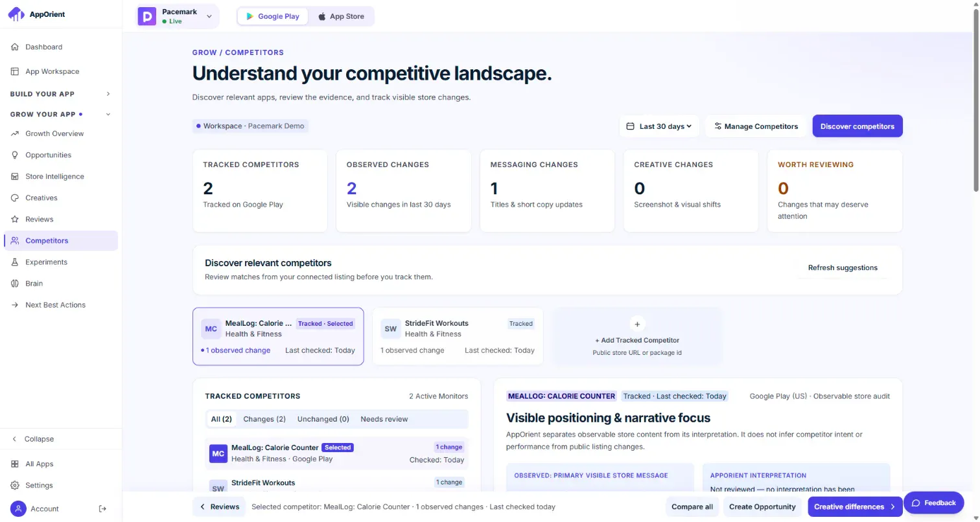Image resolution: width=980 pixels, height=522 pixels.
Task: Open the Pacemark app switcher dropdown
Action: pyautogui.click(x=178, y=16)
